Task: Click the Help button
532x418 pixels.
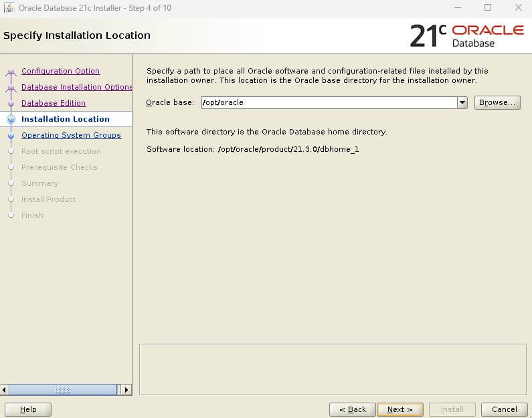Action: tap(28, 409)
